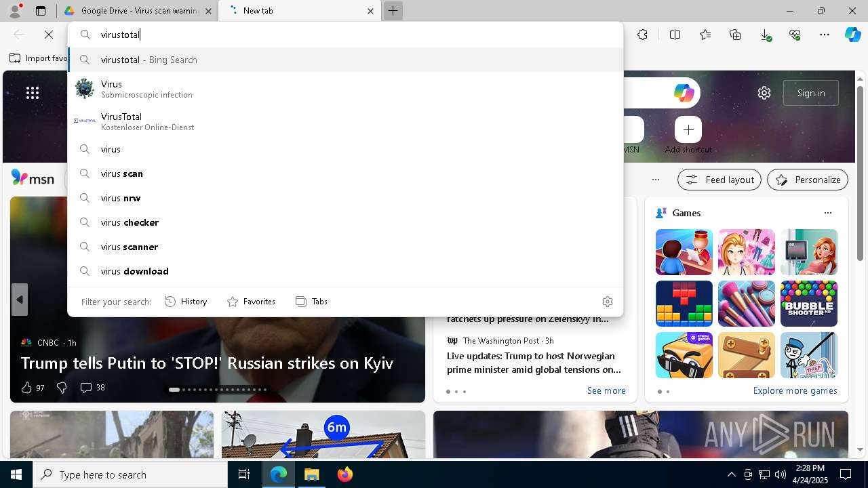This screenshot has height=488, width=868.
Task: Filter search by Favorites
Action: 251,302
